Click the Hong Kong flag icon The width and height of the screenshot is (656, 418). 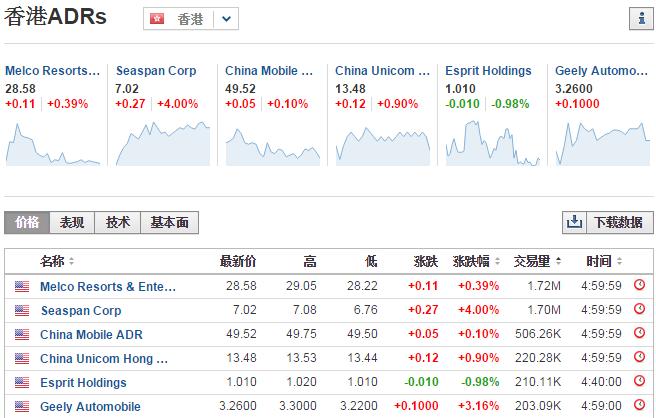158,19
